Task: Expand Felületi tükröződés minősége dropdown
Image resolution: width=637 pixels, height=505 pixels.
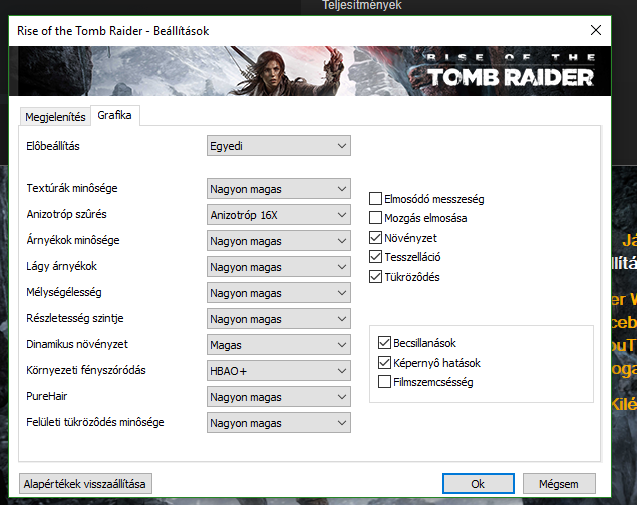Action: tap(279, 423)
